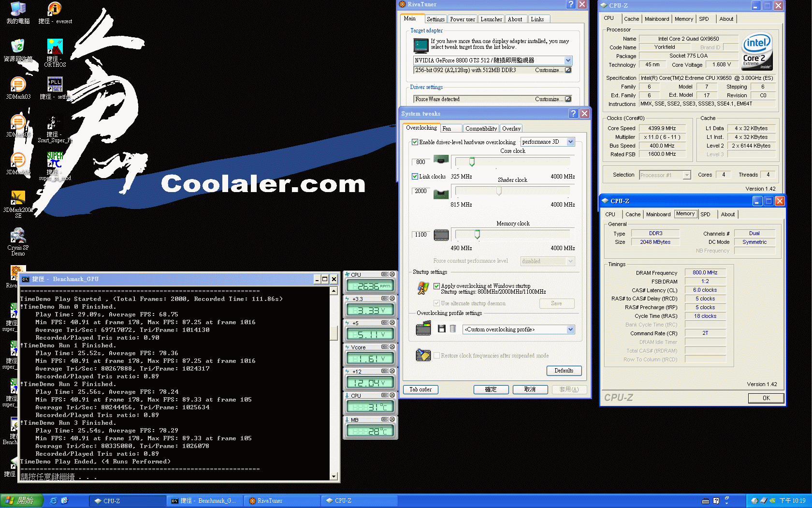Viewport: 812px width, 508px height.
Task: Expand the target adapter NVIDIA GeForce dropdown
Action: [568, 60]
